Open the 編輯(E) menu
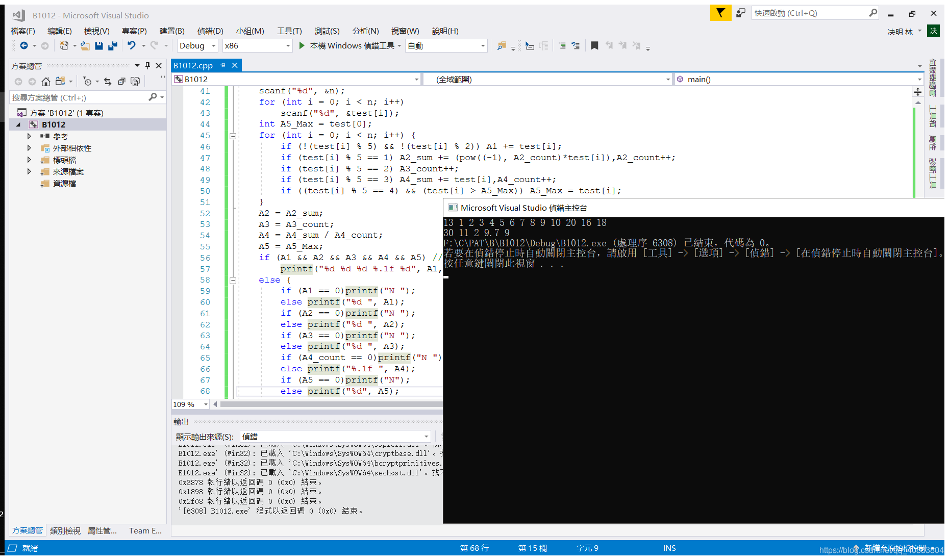This screenshot has height=560, width=949. tap(60, 31)
